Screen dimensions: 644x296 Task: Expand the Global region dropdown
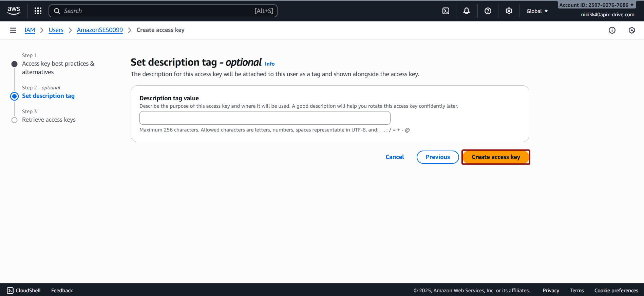pyautogui.click(x=537, y=11)
